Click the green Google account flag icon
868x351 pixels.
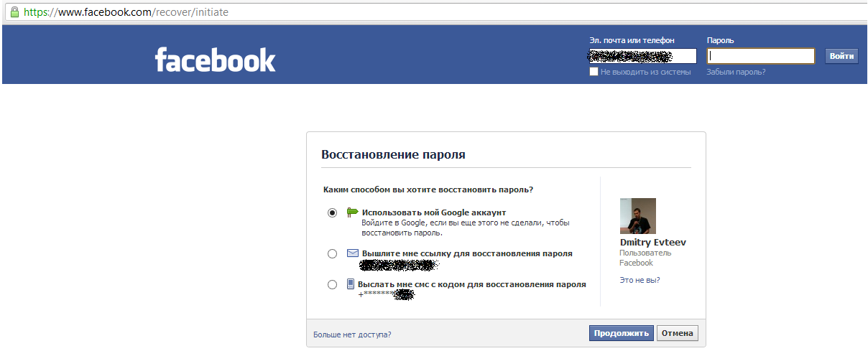tap(352, 212)
